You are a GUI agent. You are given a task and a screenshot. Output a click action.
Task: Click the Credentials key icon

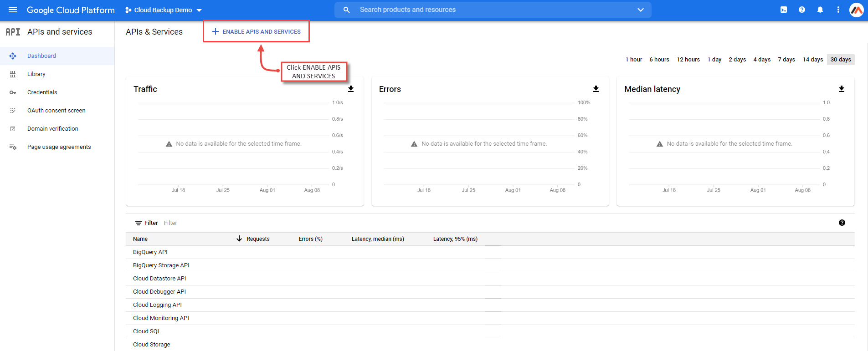[x=13, y=92]
